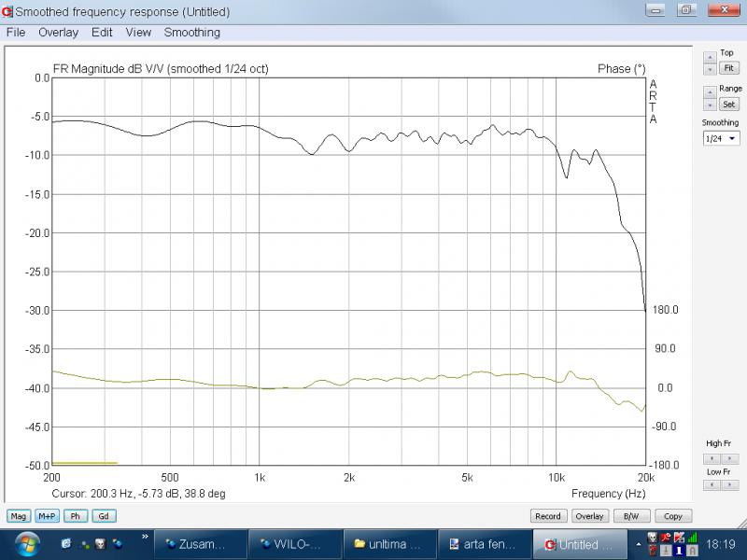Click the yellow cursor marker bar
This screenshot has width=747, height=560.
pyautogui.click(x=84, y=463)
